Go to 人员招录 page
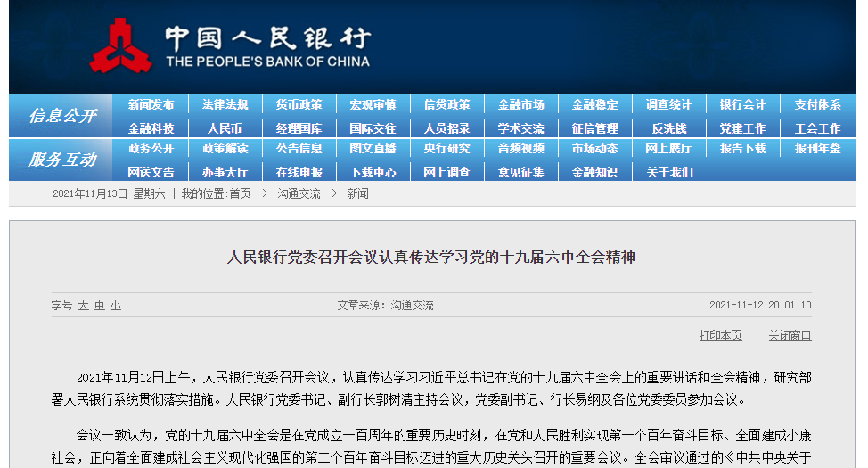The image size is (868, 468). (446, 128)
